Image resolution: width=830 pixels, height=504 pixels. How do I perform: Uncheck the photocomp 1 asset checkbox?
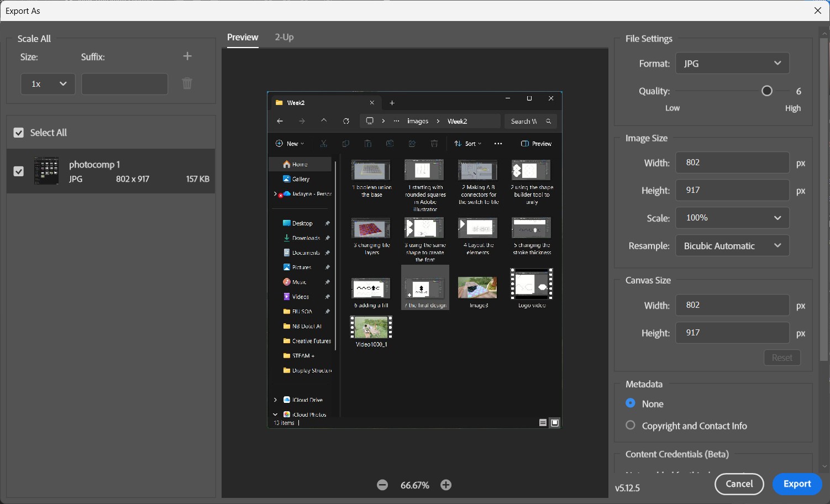tap(19, 171)
